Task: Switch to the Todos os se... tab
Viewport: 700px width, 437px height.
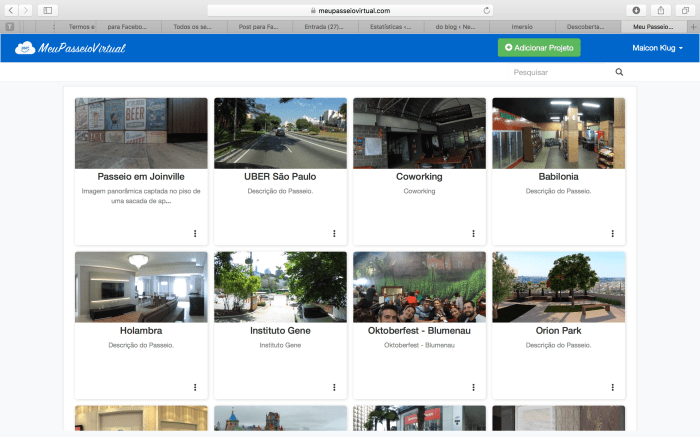Action: [194, 27]
